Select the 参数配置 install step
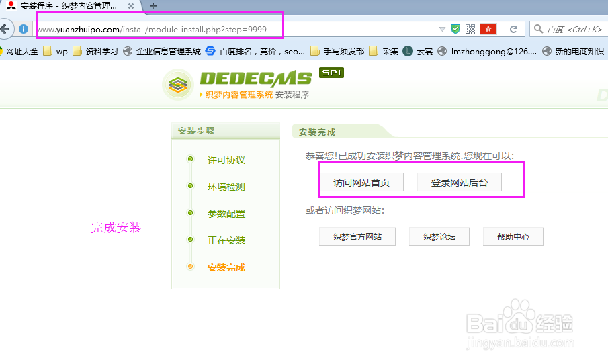This screenshot has width=608, height=364. (226, 213)
